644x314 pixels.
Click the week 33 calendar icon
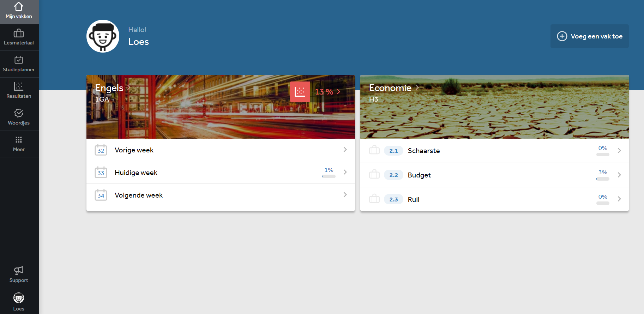[x=101, y=172]
